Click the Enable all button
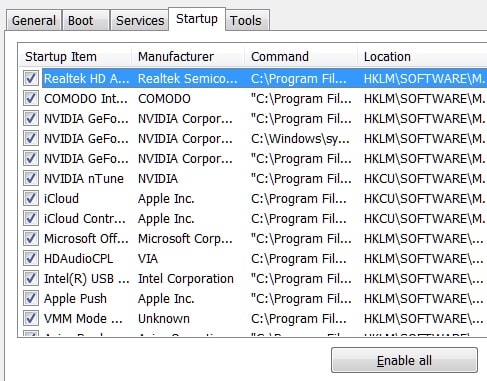 404,360
